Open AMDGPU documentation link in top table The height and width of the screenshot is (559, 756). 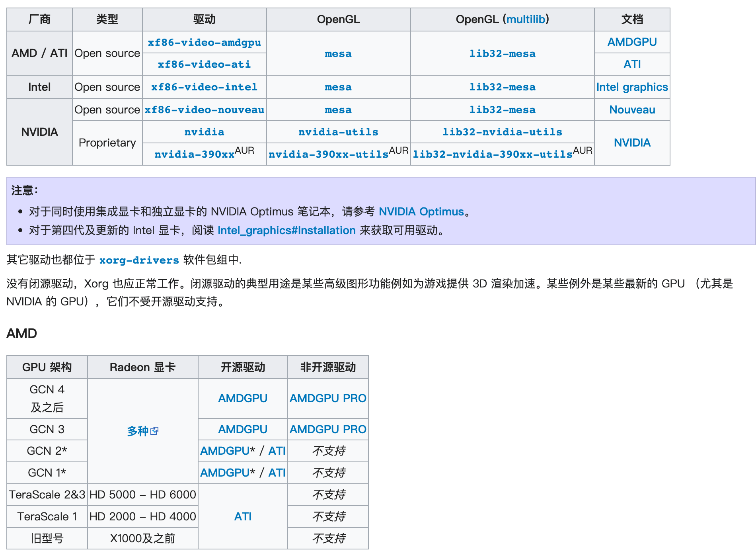(x=632, y=42)
